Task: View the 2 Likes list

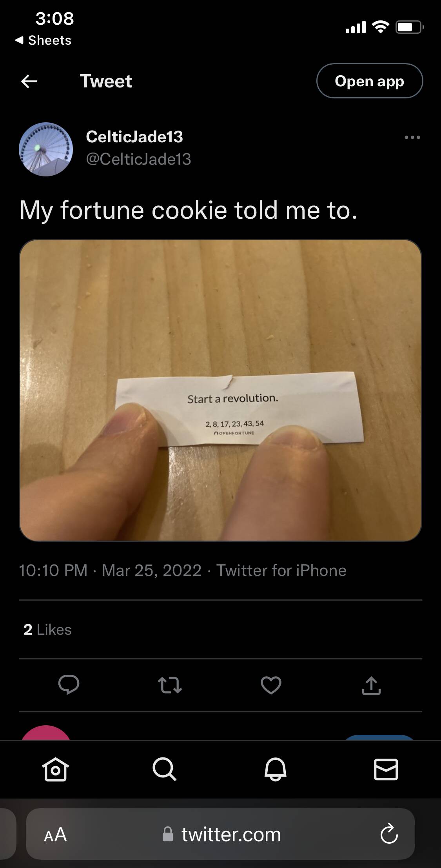Action: click(47, 630)
